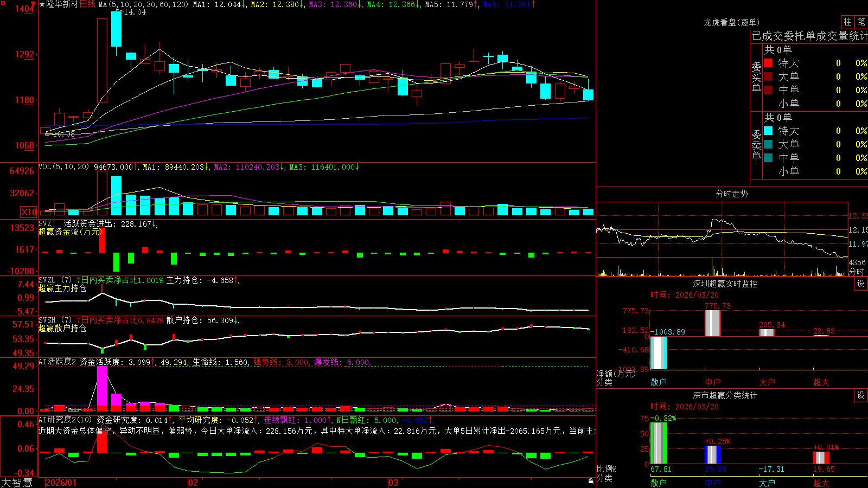868x488 pixels.
Task: Open MA(5,10,20,30,60,120) indicator parameters
Action: (143, 4)
